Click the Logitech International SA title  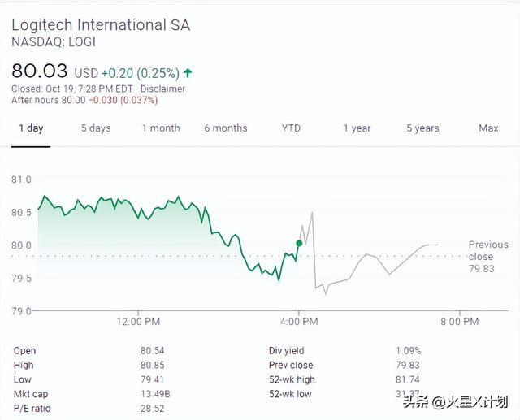click(x=101, y=24)
